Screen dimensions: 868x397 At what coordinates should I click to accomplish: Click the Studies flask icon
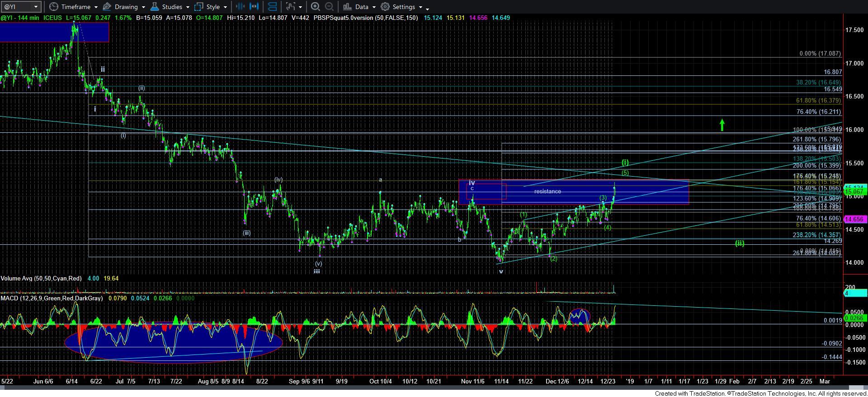click(x=155, y=7)
